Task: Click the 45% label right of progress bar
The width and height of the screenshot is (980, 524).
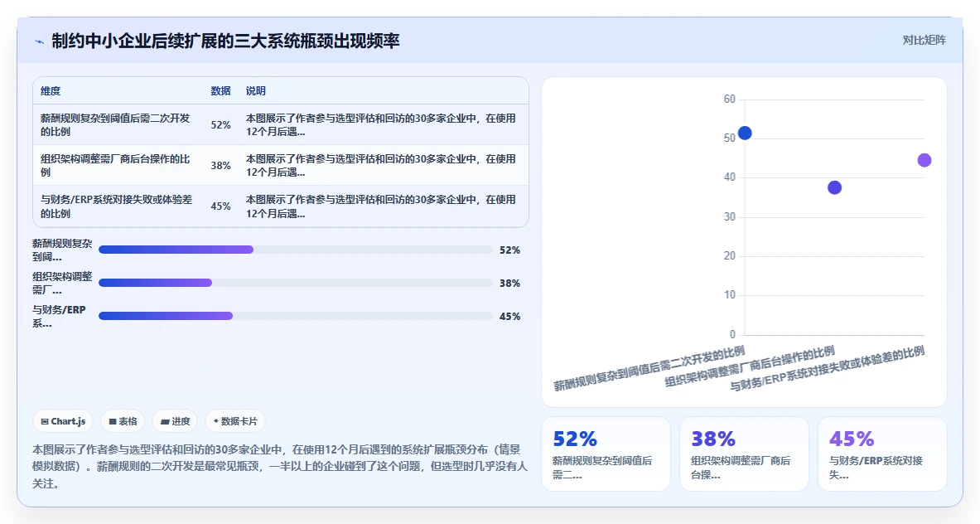Action: (509, 317)
